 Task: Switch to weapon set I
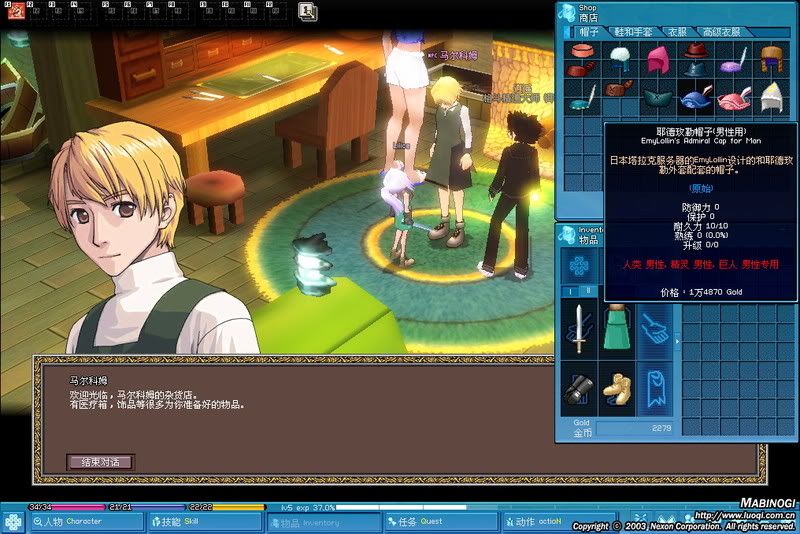[570, 291]
